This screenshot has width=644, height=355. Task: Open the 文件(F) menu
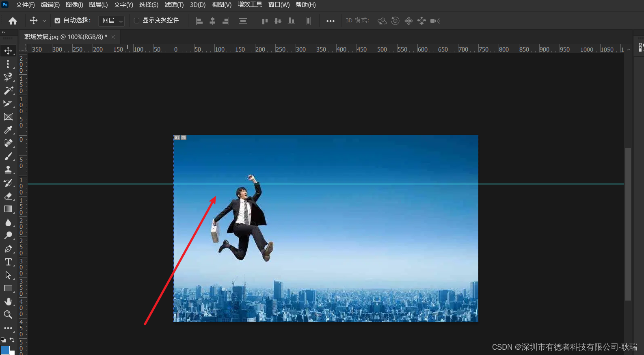click(x=25, y=5)
